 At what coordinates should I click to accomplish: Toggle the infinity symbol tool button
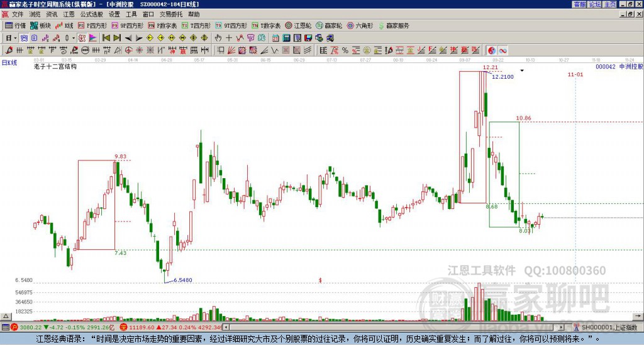coord(503,50)
